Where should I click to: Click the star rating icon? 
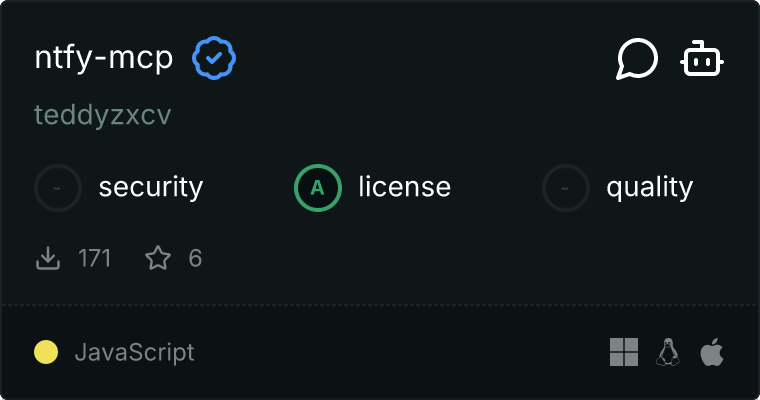[158, 259]
